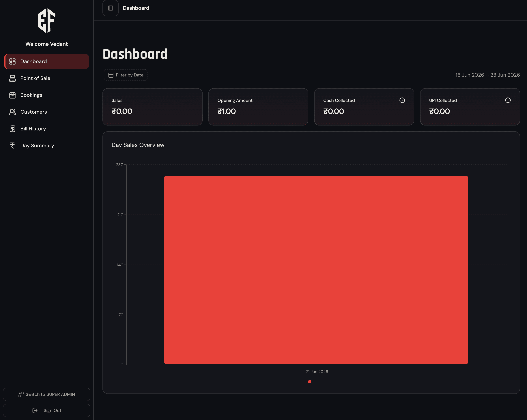
Task: Open the Customers section
Action: point(47,112)
